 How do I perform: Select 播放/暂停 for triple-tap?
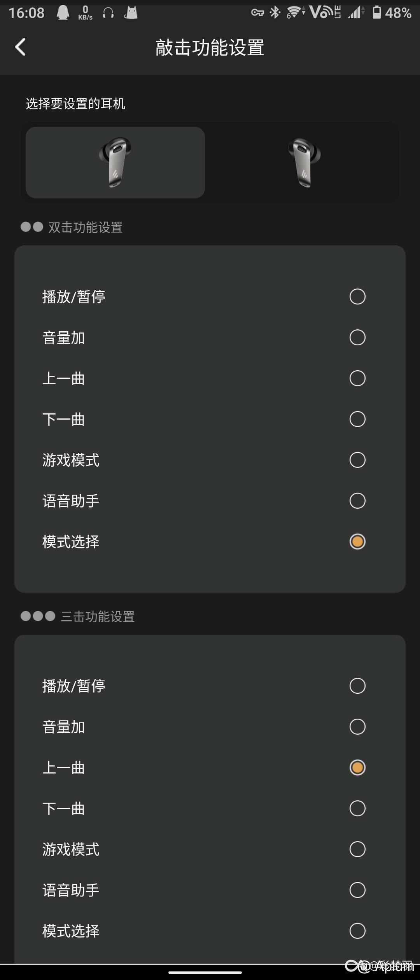pyautogui.click(x=357, y=686)
